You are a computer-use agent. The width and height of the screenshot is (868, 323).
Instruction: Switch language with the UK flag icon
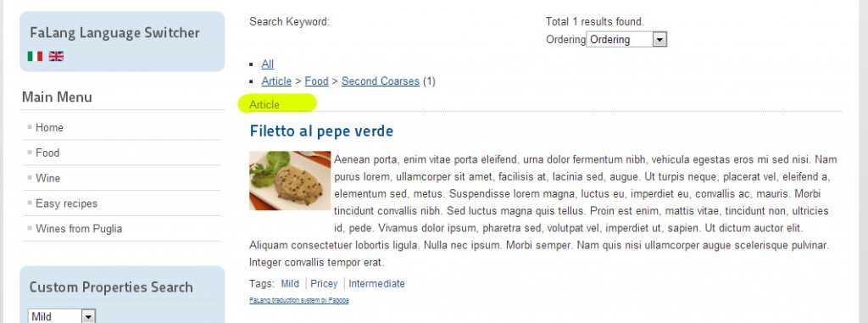pyautogui.click(x=56, y=56)
